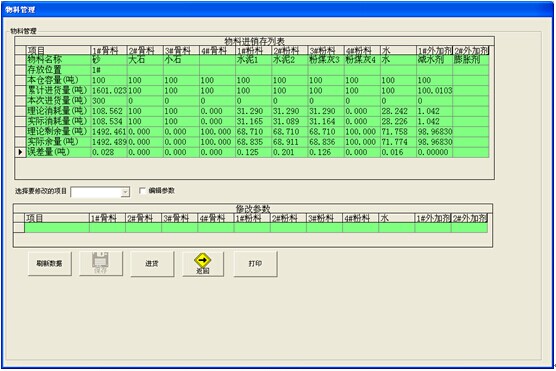Select the 实际消耗量(吨) row label
The height and width of the screenshot is (371, 556).
click(59, 121)
